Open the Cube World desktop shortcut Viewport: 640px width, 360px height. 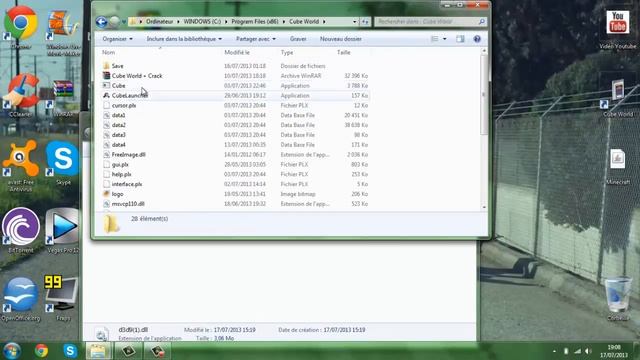tap(618, 97)
